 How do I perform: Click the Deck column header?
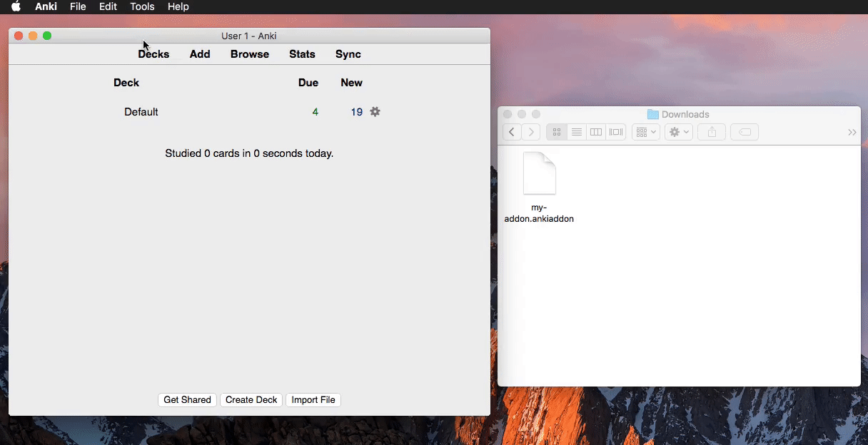(x=126, y=83)
